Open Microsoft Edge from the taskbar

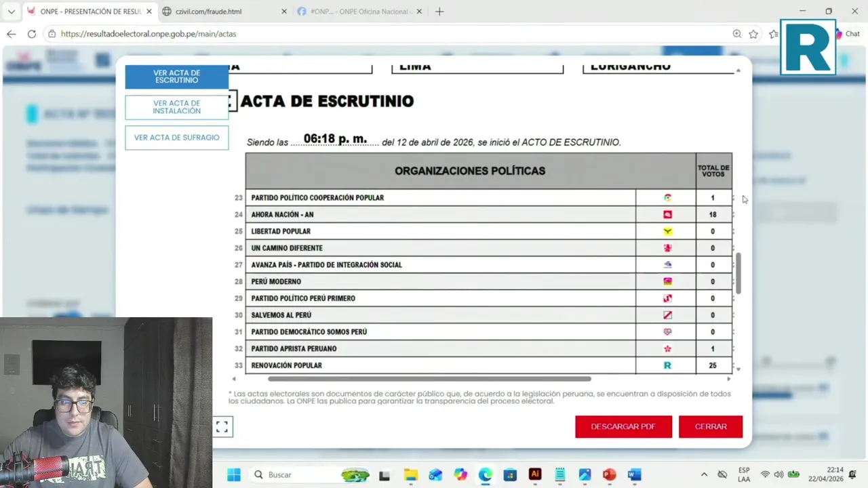click(486, 474)
